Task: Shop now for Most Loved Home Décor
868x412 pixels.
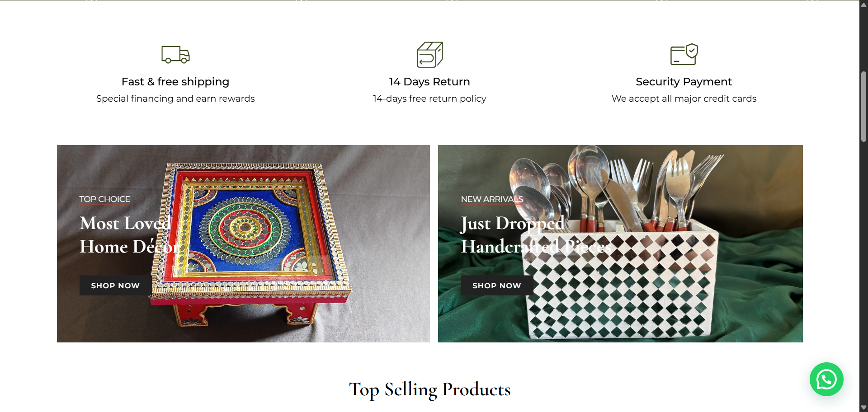Action: click(115, 286)
